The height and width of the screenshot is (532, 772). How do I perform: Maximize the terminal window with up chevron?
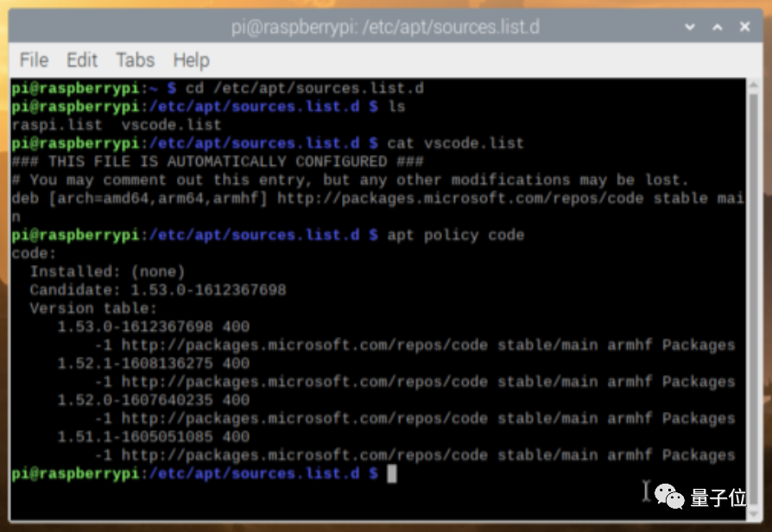click(718, 27)
